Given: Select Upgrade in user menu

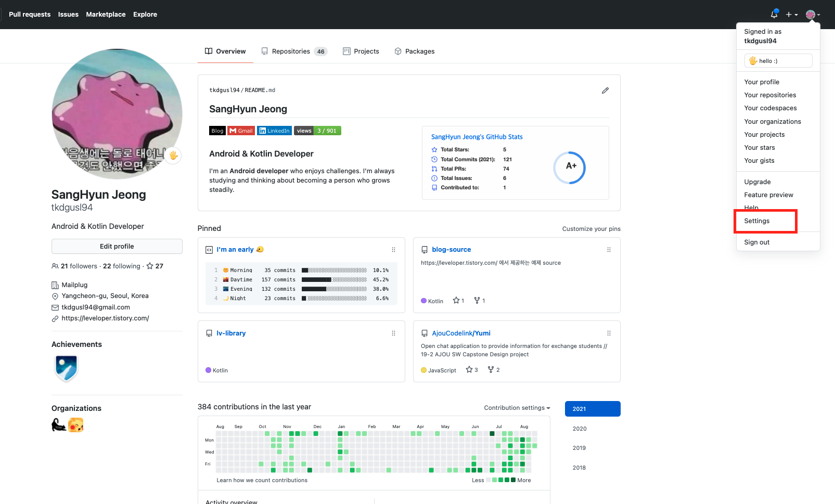Looking at the screenshot, I should pyautogui.click(x=778, y=182).
